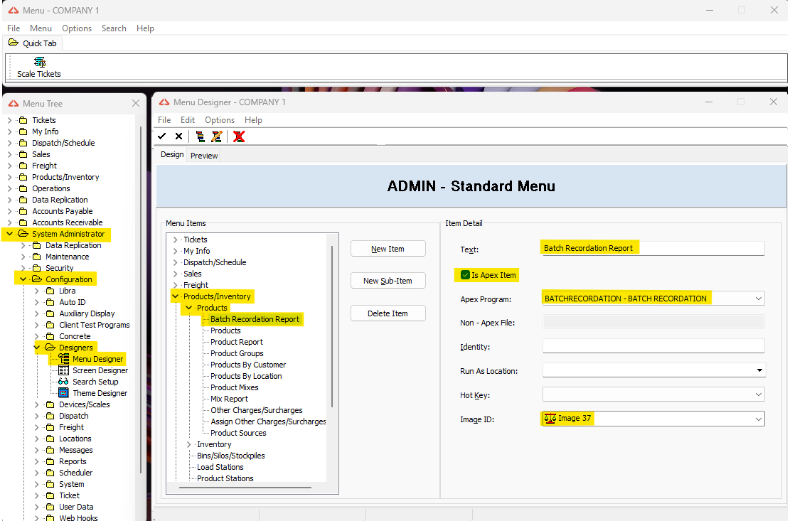Collapse the Designers node in Menu Tree
Screen dimensions: 812x521
pyautogui.click(x=37, y=348)
